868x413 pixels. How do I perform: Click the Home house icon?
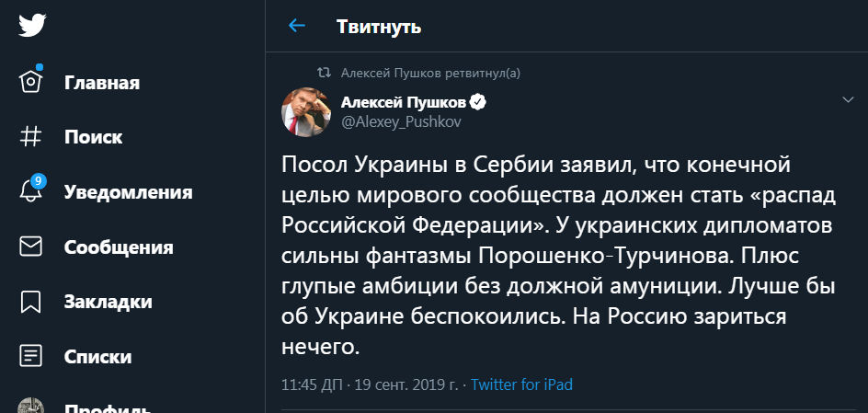(x=31, y=83)
